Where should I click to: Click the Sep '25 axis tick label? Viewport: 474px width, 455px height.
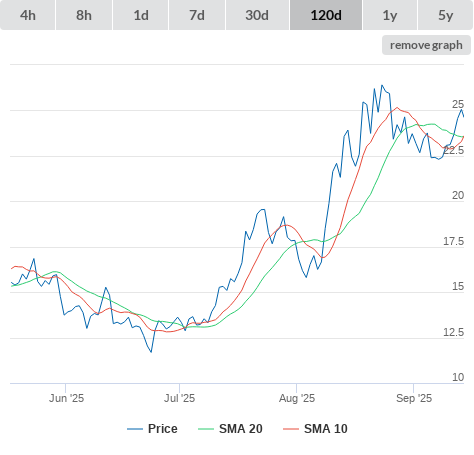tap(414, 398)
